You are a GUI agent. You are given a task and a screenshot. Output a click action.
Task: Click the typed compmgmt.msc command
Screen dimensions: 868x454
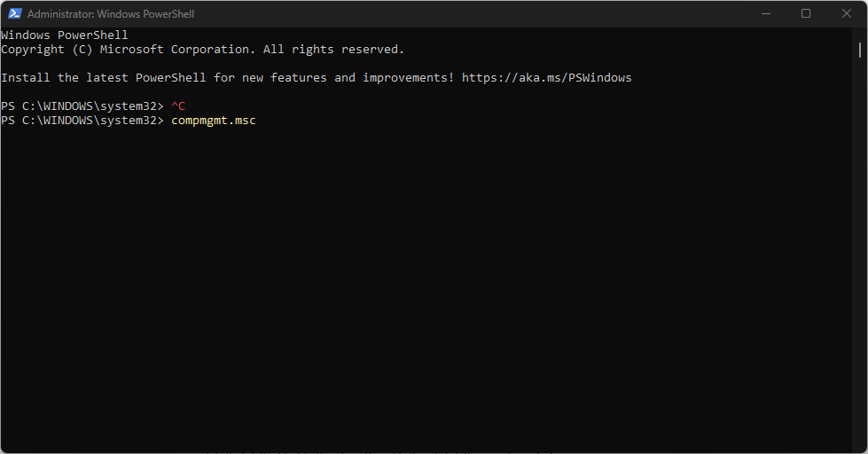(213, 121)
